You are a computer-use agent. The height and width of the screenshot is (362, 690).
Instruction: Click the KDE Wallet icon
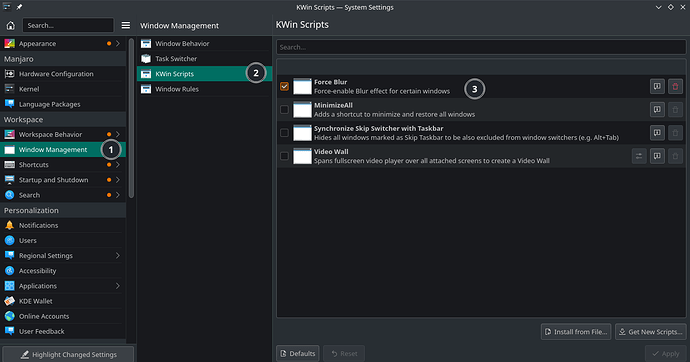pyautogui.click(x=9, y=301)
